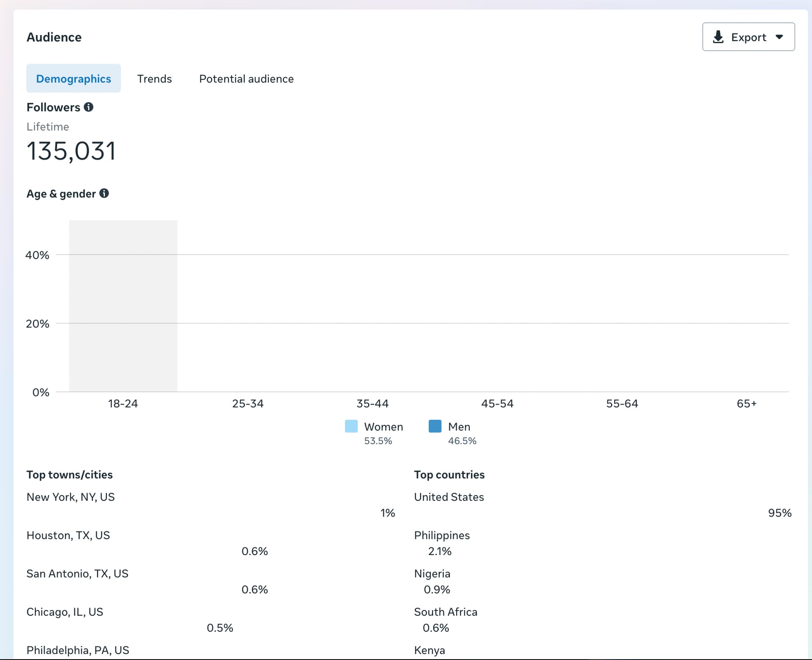Screen dimensions: 812x660
Task: Click the New York, NY, US entry
Action: [71, 497]
